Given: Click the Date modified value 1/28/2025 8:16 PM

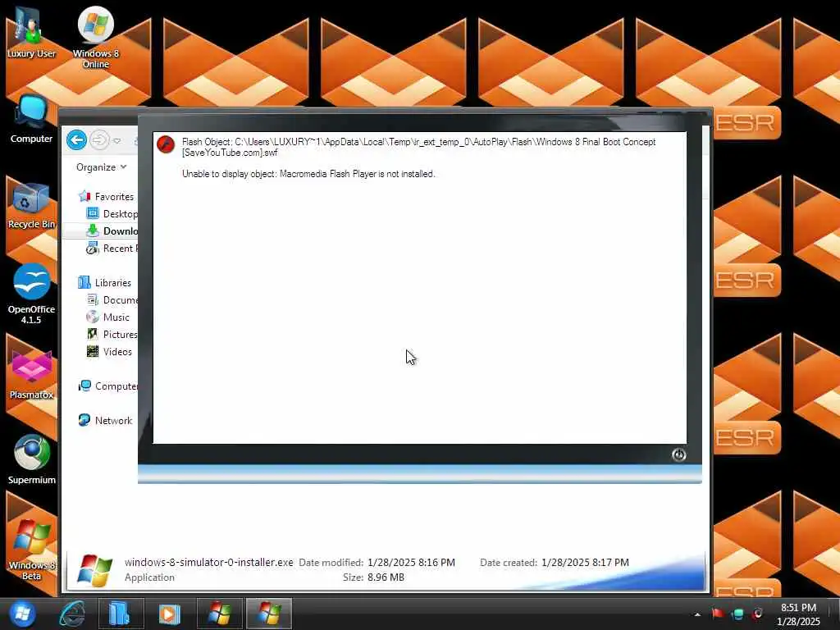Looking at the screenshot, I should point(412,563).
